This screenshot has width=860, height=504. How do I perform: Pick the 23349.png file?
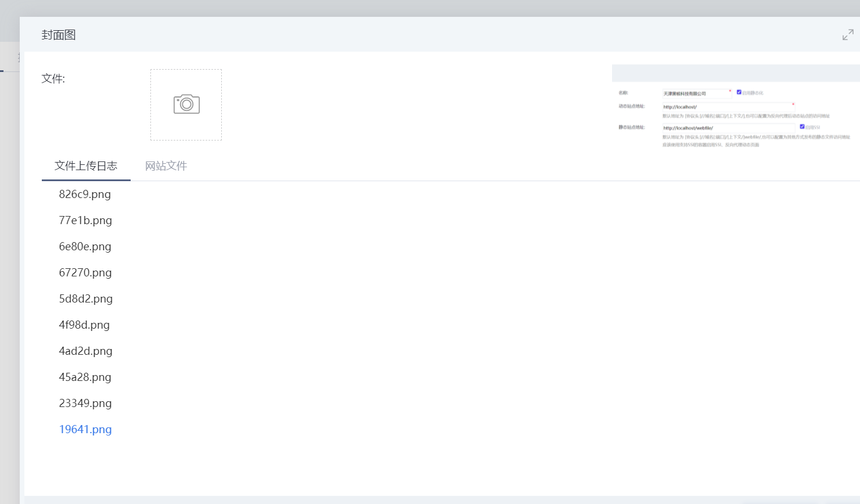pos(85,404)
